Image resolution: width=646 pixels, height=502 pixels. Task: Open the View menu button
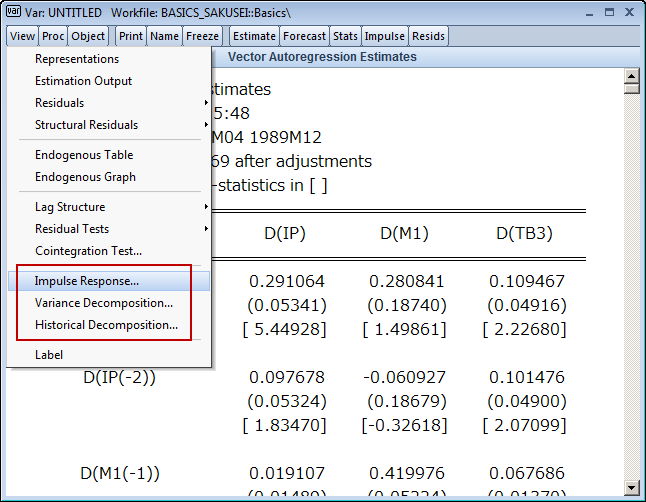pos(23,36)
